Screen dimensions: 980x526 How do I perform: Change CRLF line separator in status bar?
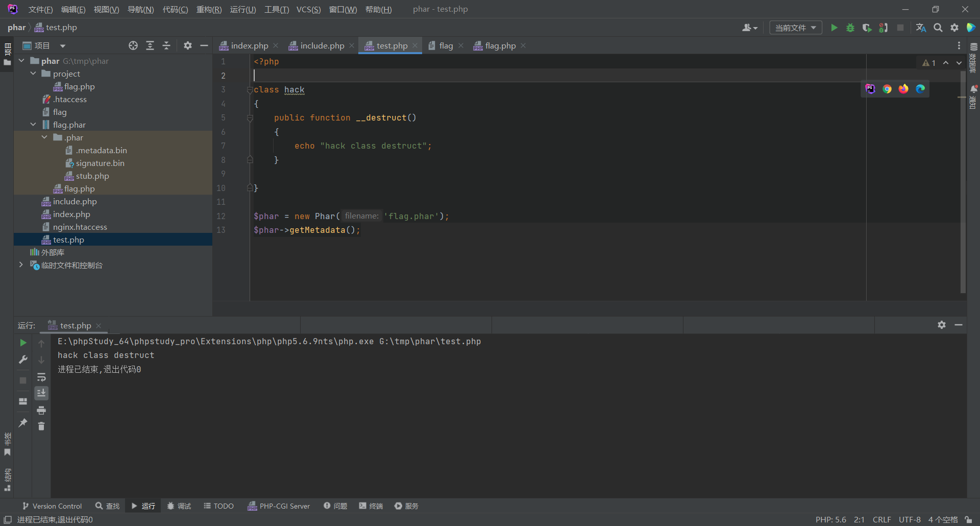(882, 519)
